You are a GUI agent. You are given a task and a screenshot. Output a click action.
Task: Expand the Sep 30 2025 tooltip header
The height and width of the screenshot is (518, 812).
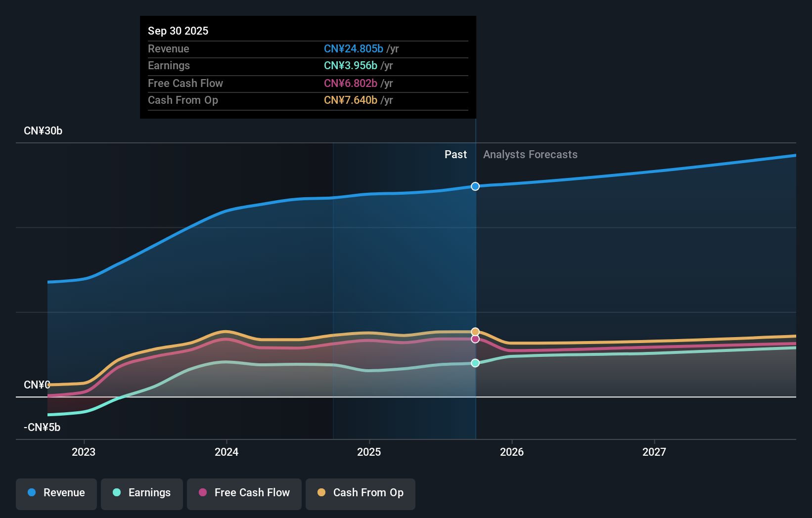178,31
